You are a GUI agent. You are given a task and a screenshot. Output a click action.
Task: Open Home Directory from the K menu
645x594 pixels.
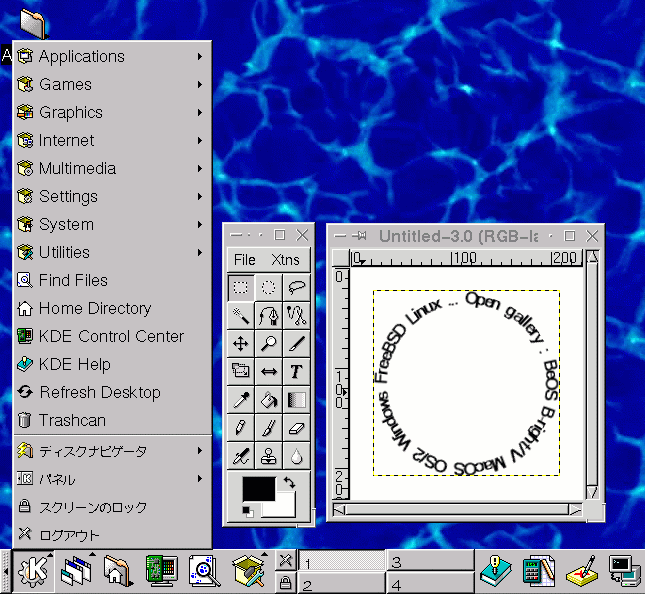(112, 308)
